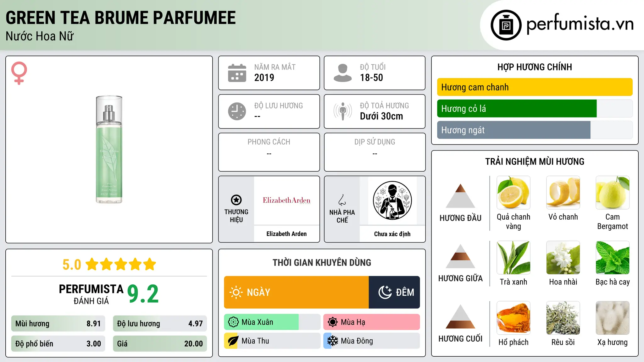Click the Hương giữa pyramid icon
The width and height of the screenshot is (644, 362).
point(460,256)
